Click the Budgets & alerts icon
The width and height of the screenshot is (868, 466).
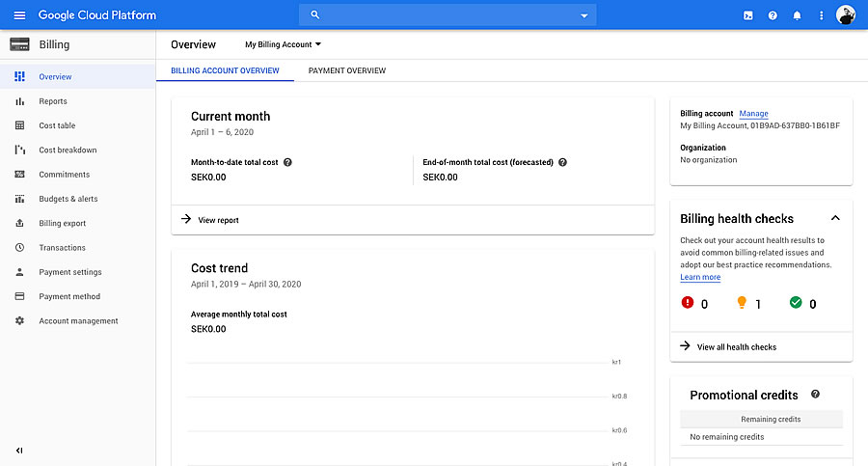[x=19, y=199]
